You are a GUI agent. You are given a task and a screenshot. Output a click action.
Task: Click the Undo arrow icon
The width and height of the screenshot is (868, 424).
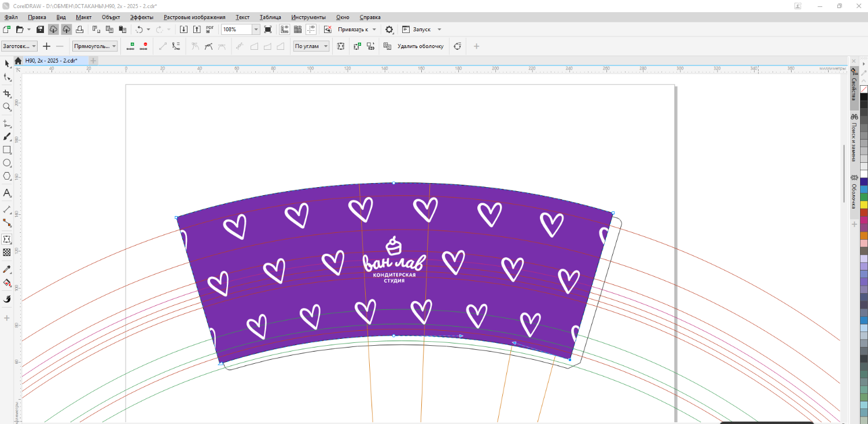pyautogui.click(x=139, y=29)
